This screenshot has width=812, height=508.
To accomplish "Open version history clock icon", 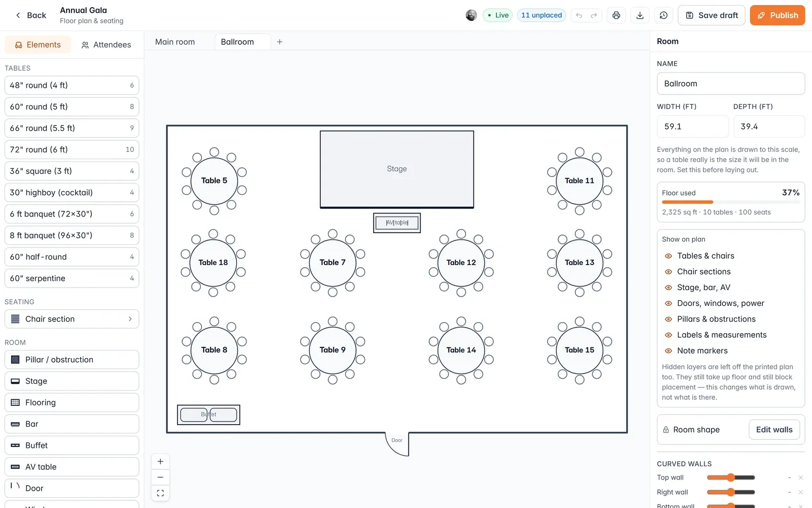I will click(664, 15).
